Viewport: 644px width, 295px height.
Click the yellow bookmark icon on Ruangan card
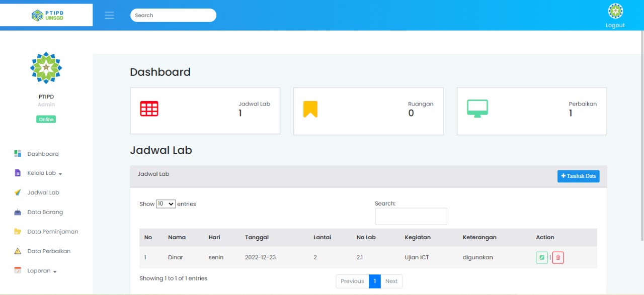tap(310, 109)
